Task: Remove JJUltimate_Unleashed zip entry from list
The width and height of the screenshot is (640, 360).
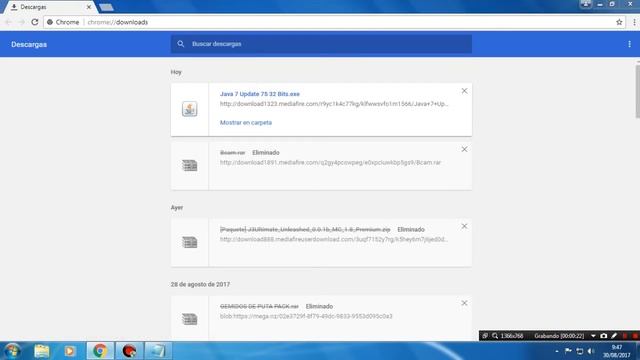Action: click(464, 226)
